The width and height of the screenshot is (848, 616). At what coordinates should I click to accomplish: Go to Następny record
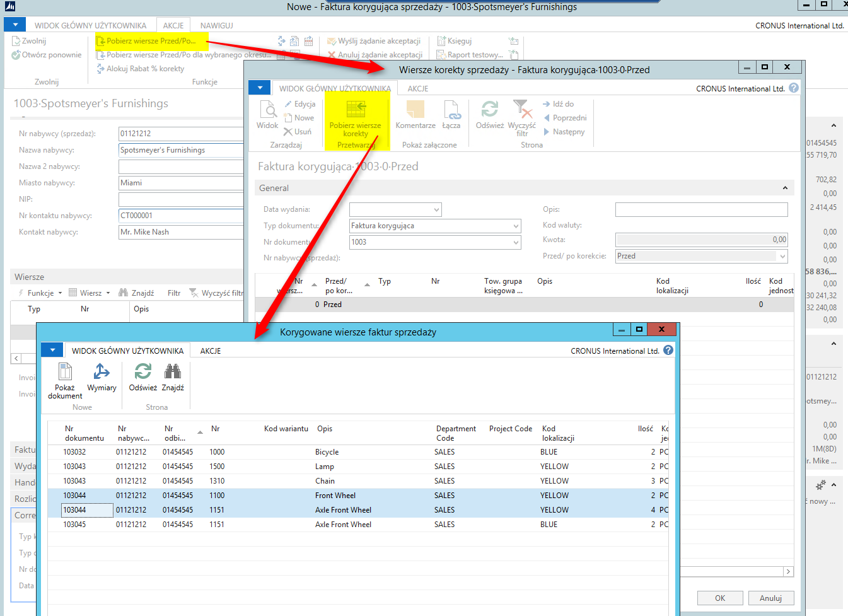[x=564, y=132]
